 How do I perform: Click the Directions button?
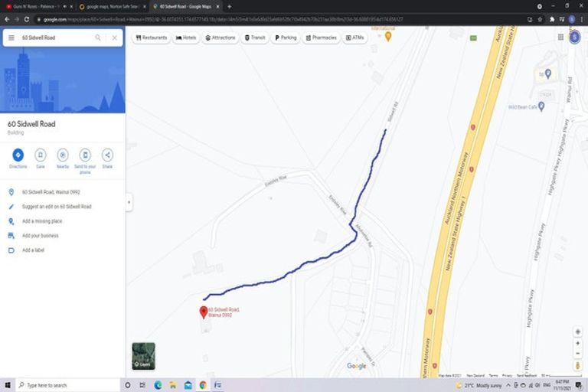pyautogui.click(x=18, y=155)
